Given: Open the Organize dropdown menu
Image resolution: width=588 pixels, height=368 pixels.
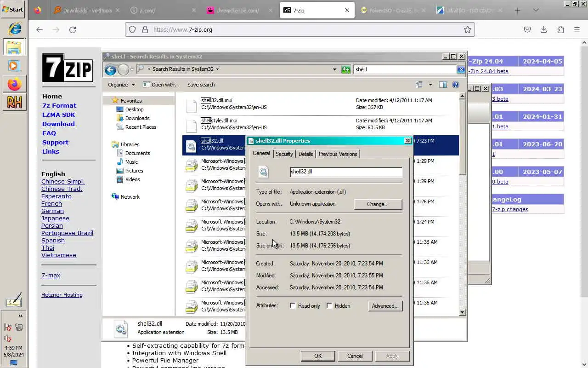Looking at the screenshot, I should click(121, 85).
